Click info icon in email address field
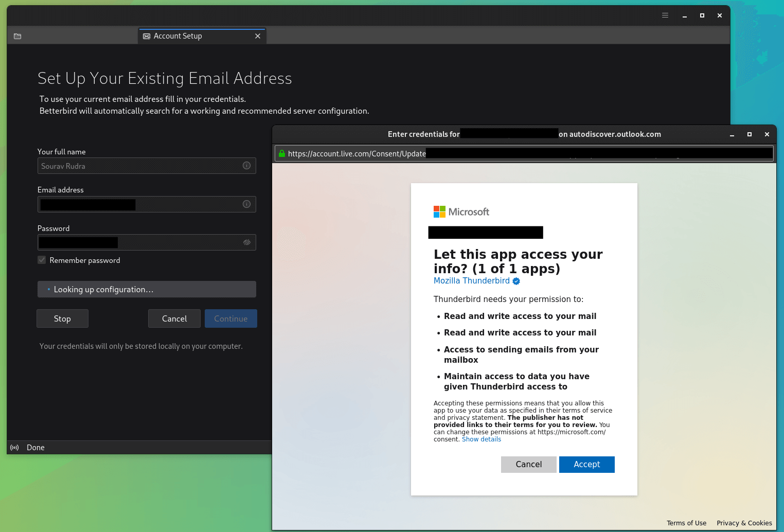This screenshot has width=784, height=532. (x=246, y=204)
